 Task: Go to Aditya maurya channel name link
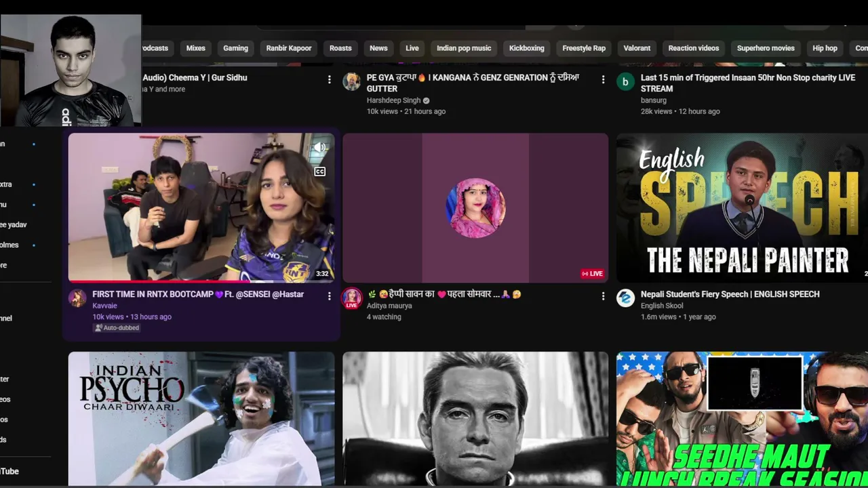click(x=389, y=306)
